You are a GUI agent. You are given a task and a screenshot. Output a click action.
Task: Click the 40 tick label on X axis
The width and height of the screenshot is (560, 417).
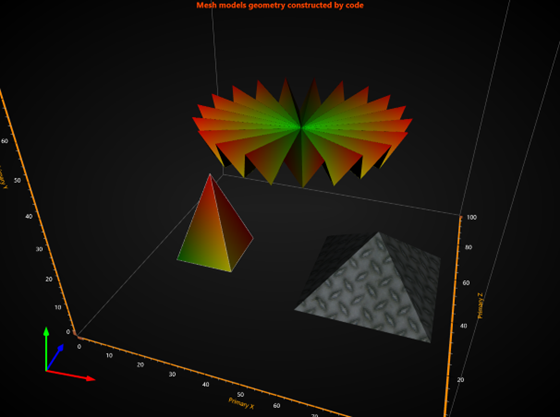pos(205,385)
